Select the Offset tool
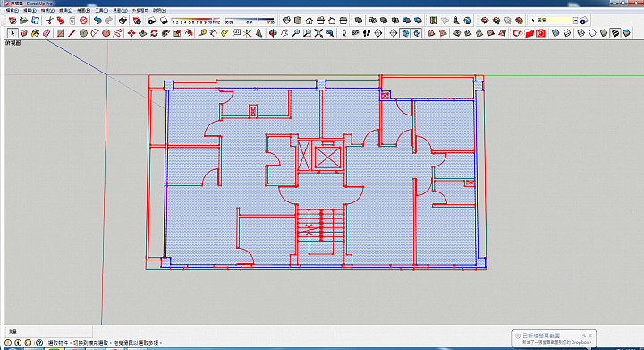Screen dimensions: 644x350 pos(189,33)
